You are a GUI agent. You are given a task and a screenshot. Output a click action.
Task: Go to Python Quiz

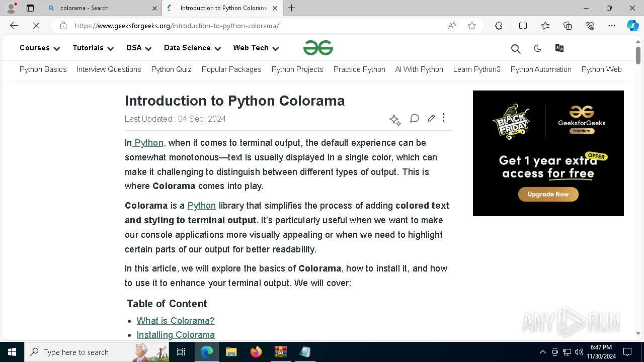pyautogui.click(x=171, y=69)
